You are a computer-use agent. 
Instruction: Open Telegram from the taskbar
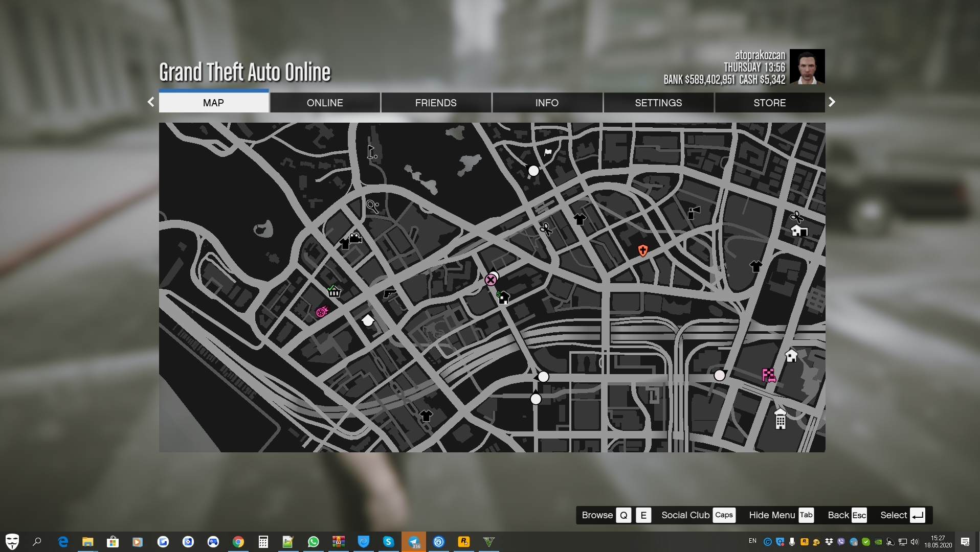click(414, 542)
